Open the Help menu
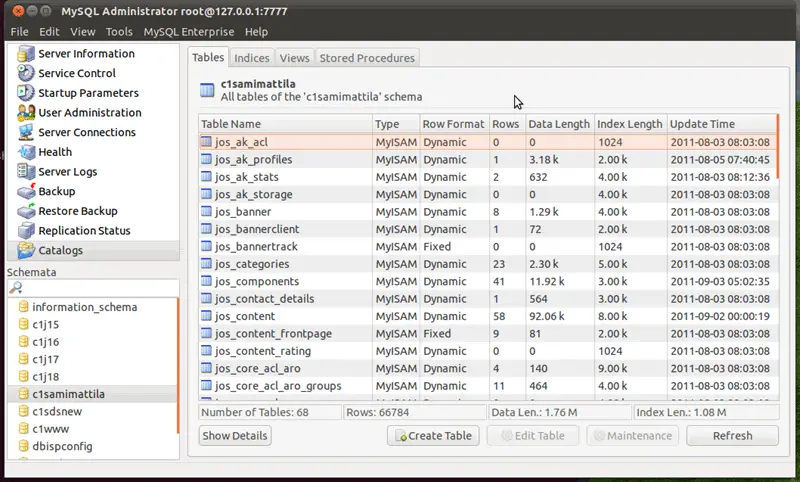The height and width of the screenshot is (482, 800). [256, 32]
